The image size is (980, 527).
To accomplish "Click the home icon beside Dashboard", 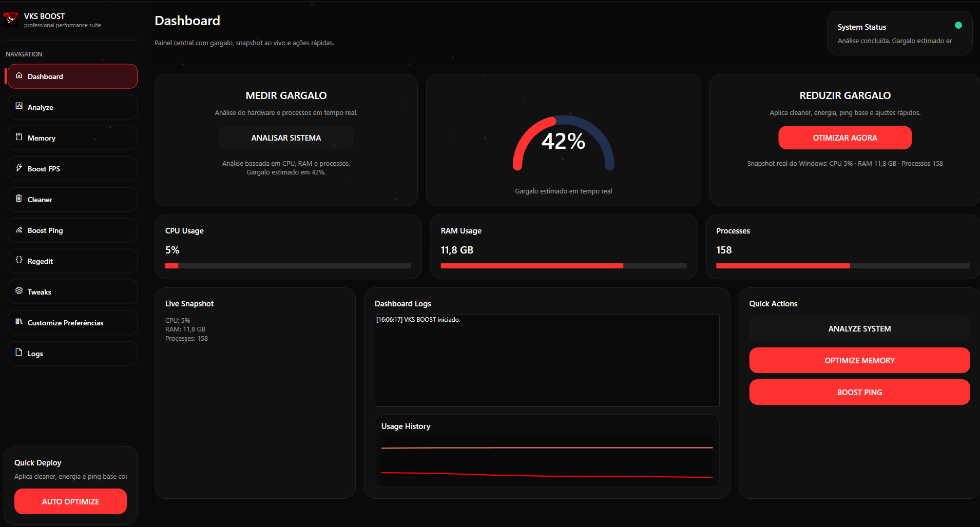I will tap(19, 75).
